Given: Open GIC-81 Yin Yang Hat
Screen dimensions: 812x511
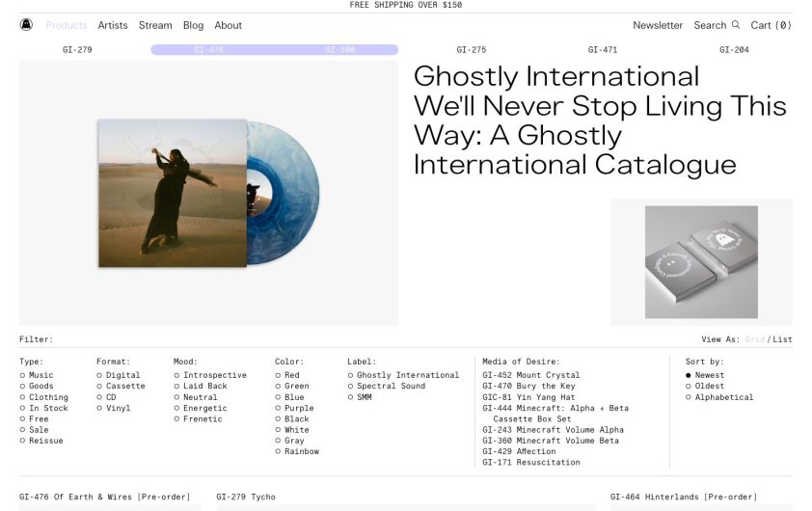Looking at the screenshot, I should (528, 397).
